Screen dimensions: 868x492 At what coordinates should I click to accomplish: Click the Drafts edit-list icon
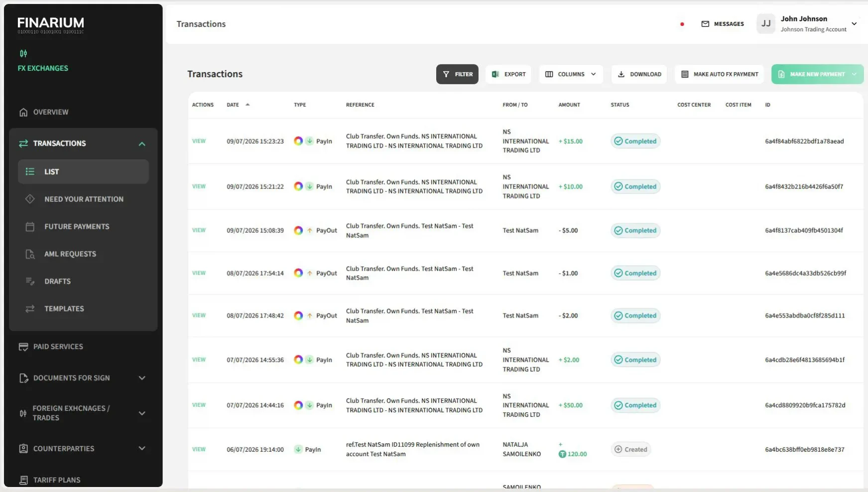tap(30, 281)
